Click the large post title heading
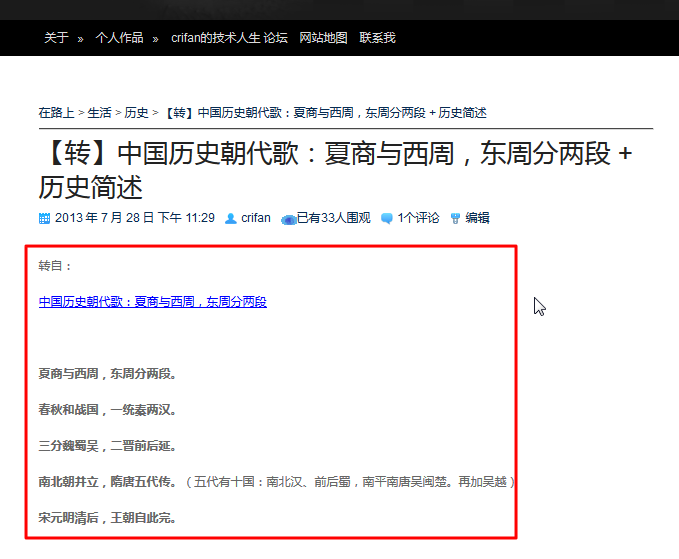This screenshot has height=559, width=679. coord(336,170)
